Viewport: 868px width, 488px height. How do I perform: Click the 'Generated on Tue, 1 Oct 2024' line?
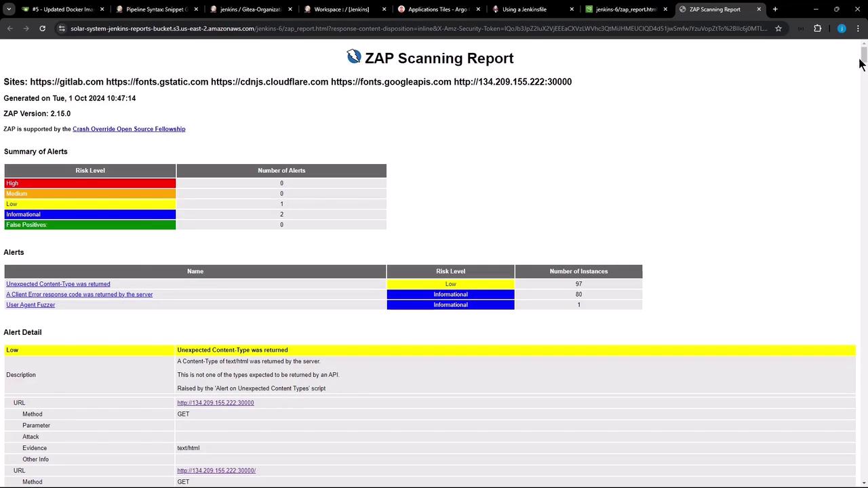tap(70, 98)
